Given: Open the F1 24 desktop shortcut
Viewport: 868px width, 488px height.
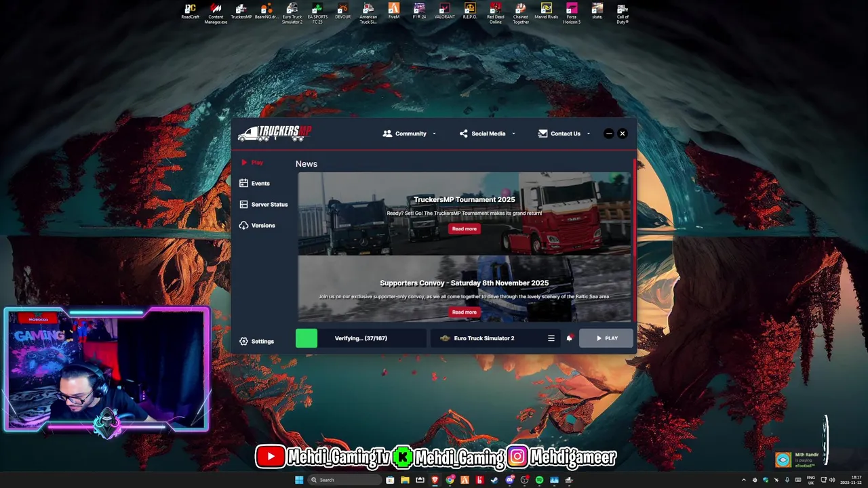Looking at the screenshot, I should (x=419, y=12).
